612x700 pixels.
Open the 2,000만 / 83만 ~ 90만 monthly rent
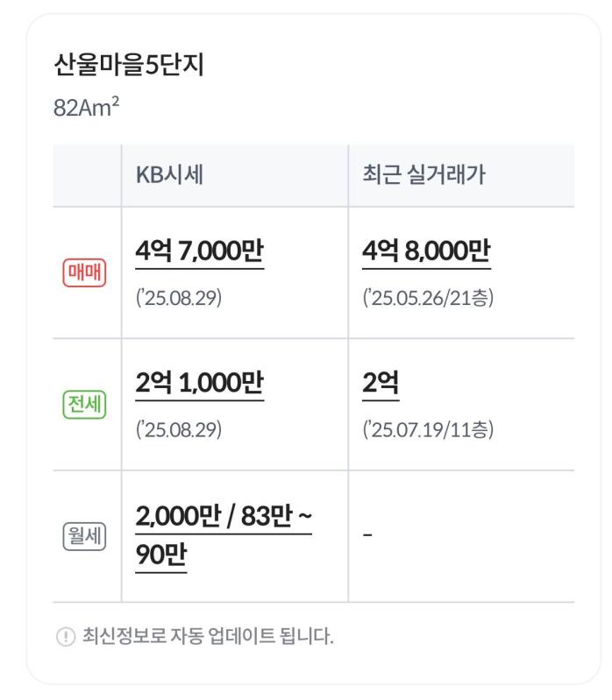pos(224,535)
